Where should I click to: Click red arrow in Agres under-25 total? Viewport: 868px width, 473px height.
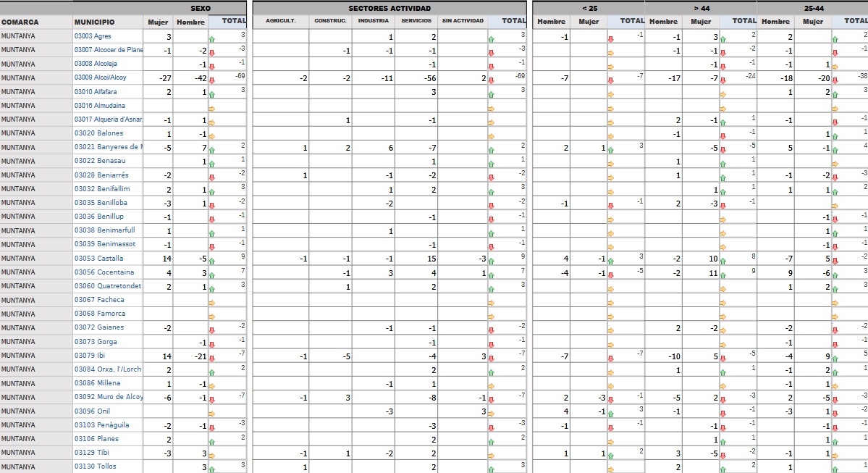610,39
